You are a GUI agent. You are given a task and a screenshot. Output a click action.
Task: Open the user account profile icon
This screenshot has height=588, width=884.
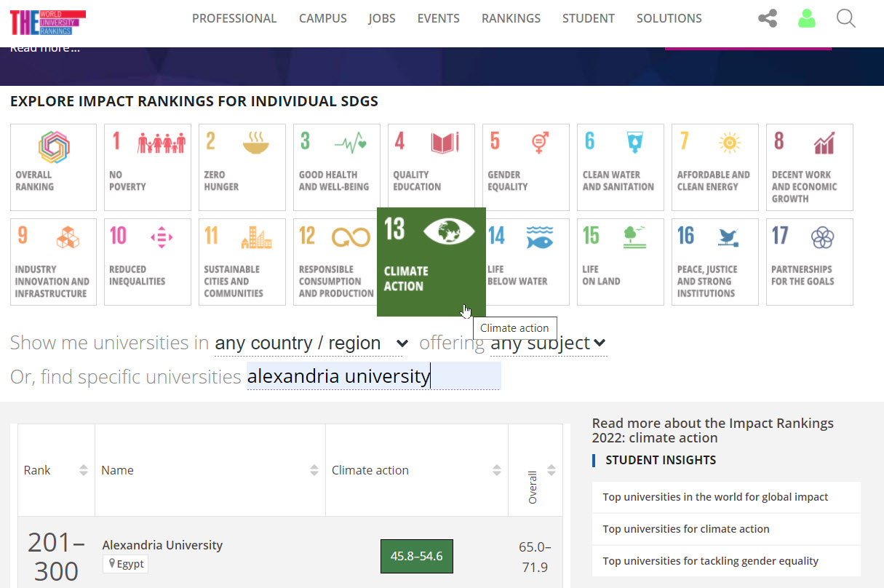pyautogui.click(x=806, y=18)
